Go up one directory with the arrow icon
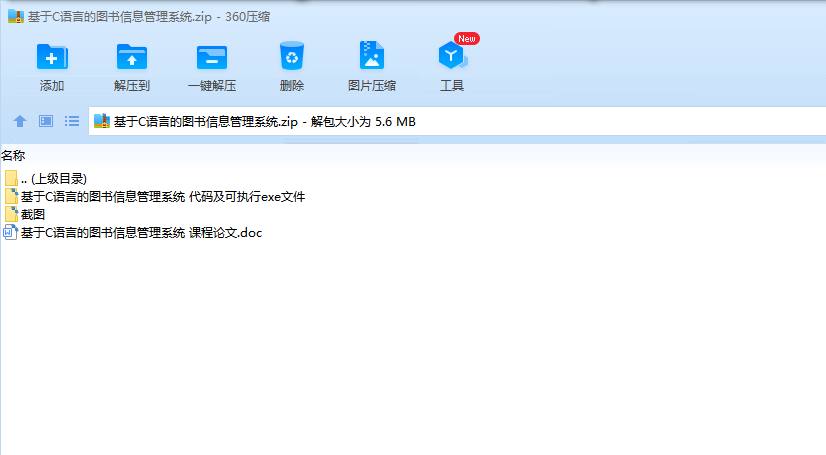The height and width of the screenshot is (455, 826). click(x=20, y=122)
